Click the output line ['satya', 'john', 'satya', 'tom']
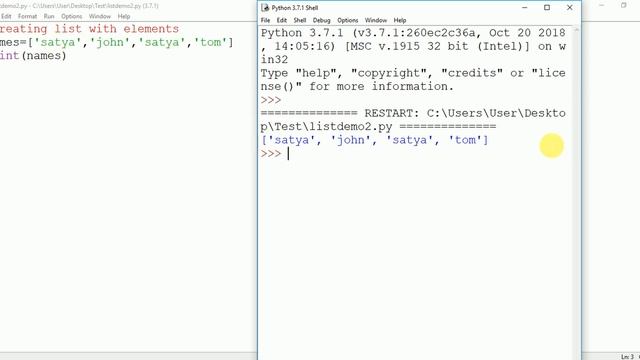640x360 pixels. pos(374,140)
